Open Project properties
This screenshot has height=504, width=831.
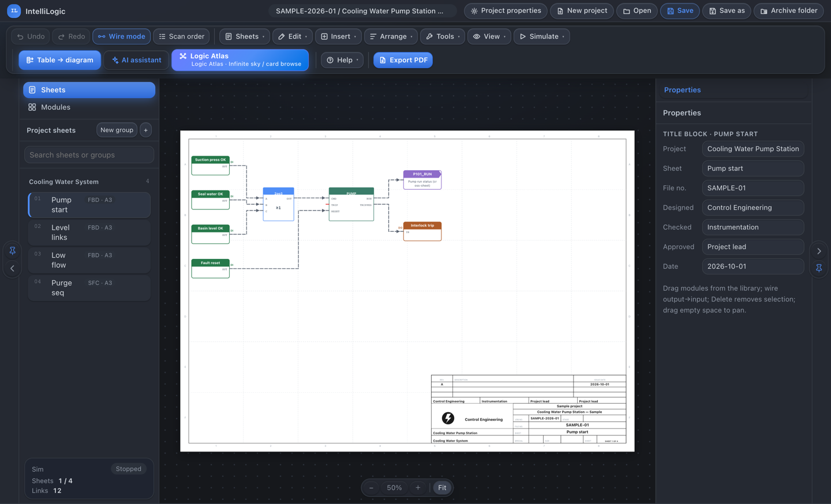pos(506,11)
